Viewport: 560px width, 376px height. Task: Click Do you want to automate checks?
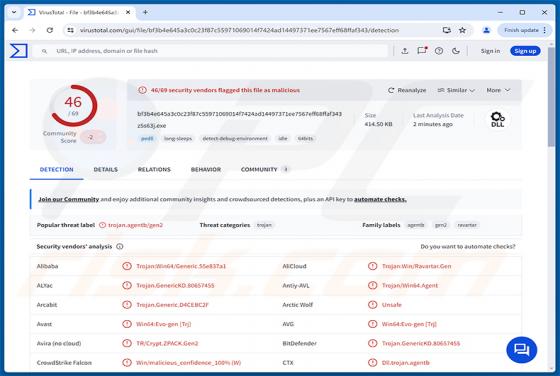pos(468,247)
